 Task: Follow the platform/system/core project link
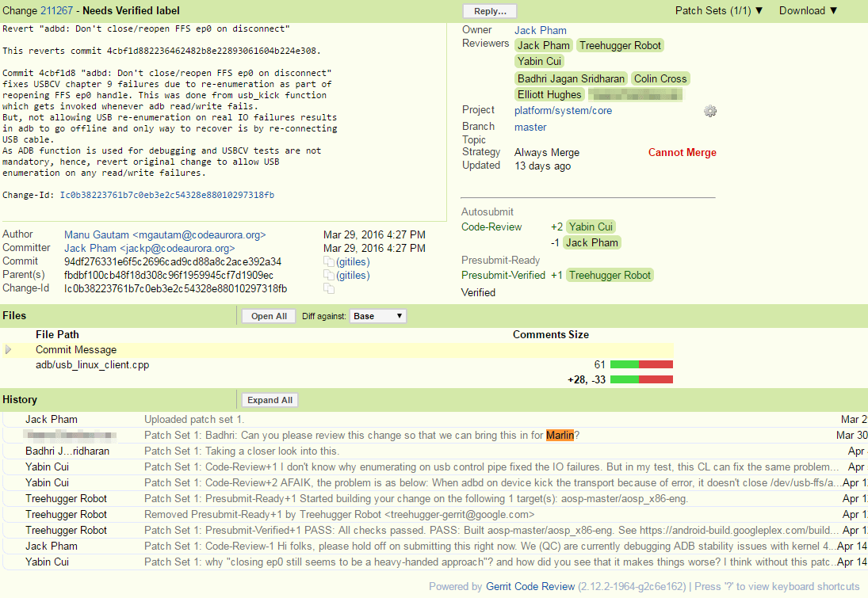(x=563, y=111)
